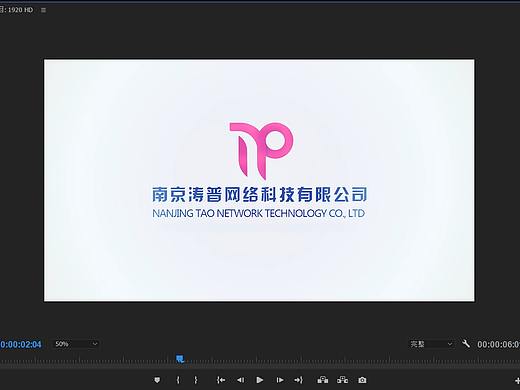Image resolution: width=520 pixels, height=390 pixels.
Task: Step forward one frame
Action: 280,380
